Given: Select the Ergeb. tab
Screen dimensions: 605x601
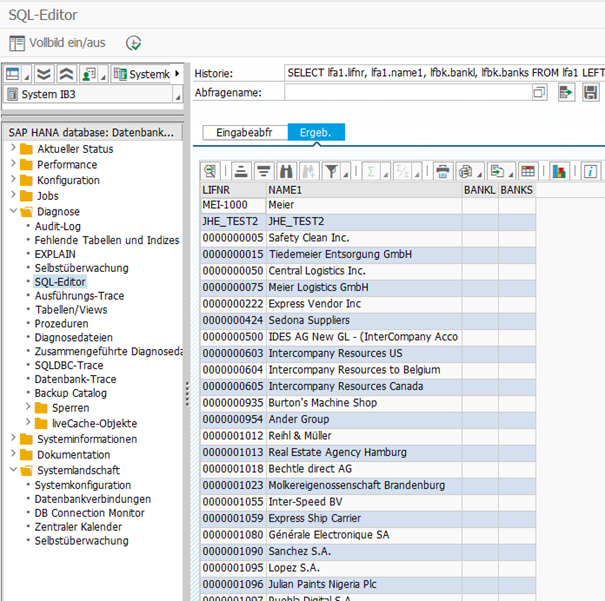Looking at the screenshot, I should click(x=316, y=132).
